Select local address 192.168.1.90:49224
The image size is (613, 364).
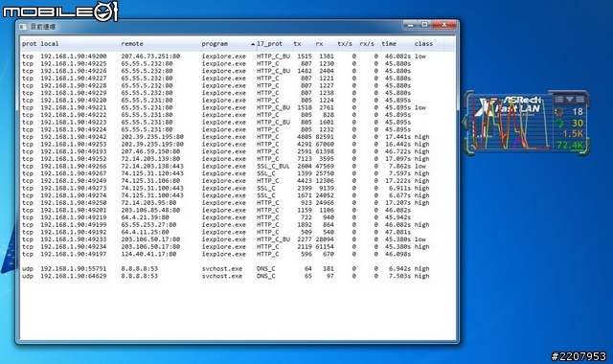[74, 129]
